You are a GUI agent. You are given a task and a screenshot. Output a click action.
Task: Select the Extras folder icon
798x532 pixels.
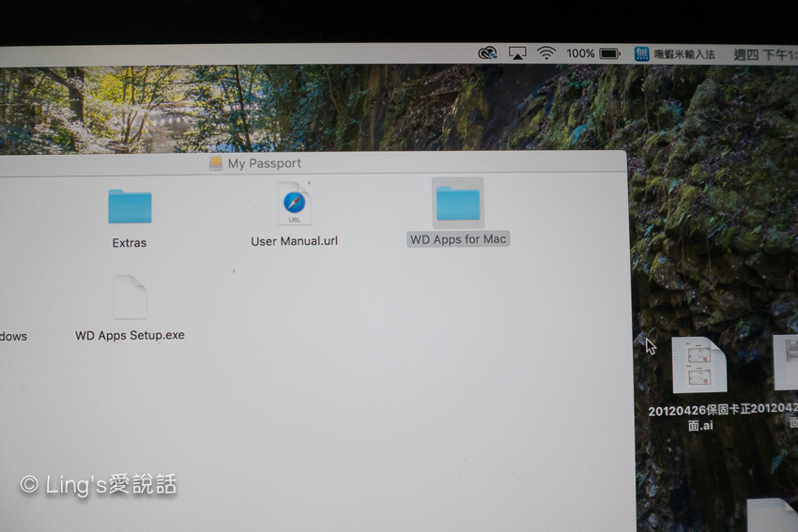tap(130, 206)
